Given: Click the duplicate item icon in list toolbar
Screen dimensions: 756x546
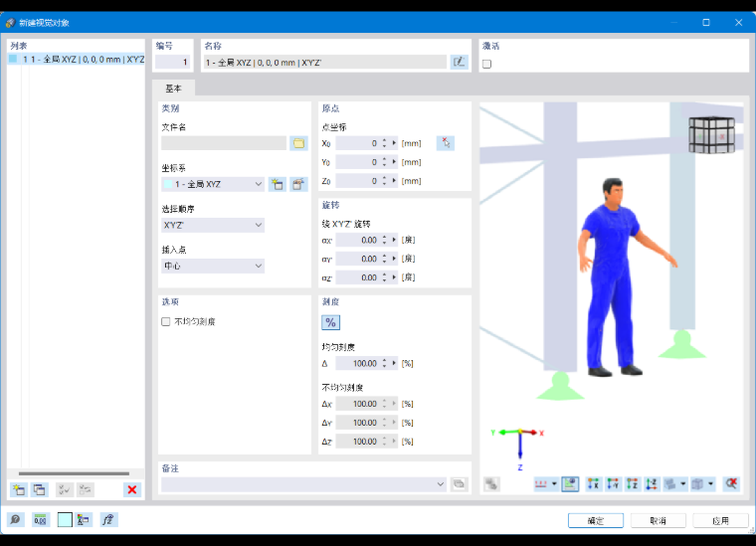Looking at the screenshot, I should 40,490.
